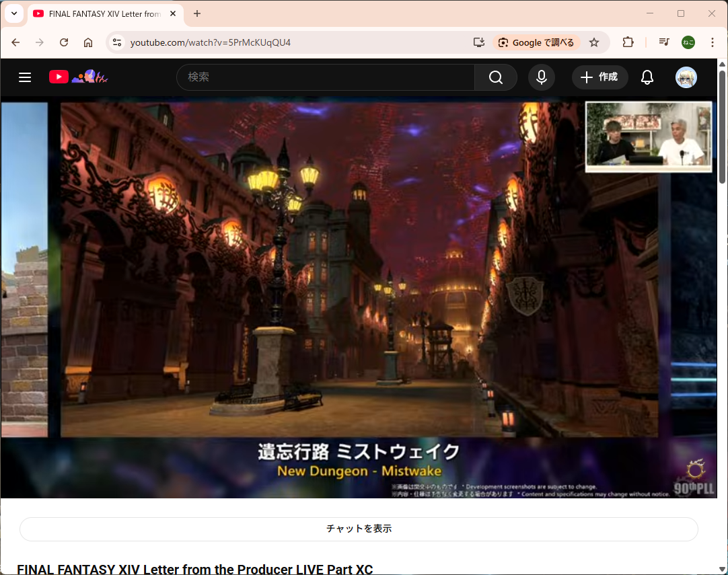Bookmark this page with the star icon
The image size is (728, 575).
point(594,42)
